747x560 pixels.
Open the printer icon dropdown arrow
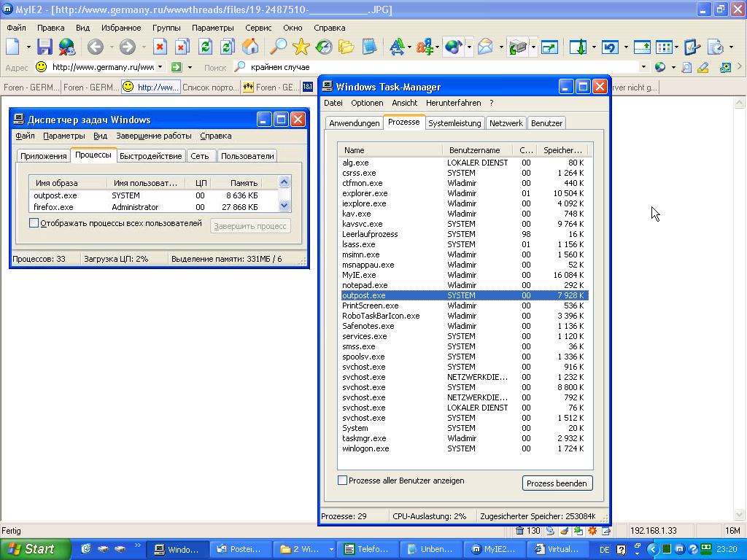pos(533,47)
